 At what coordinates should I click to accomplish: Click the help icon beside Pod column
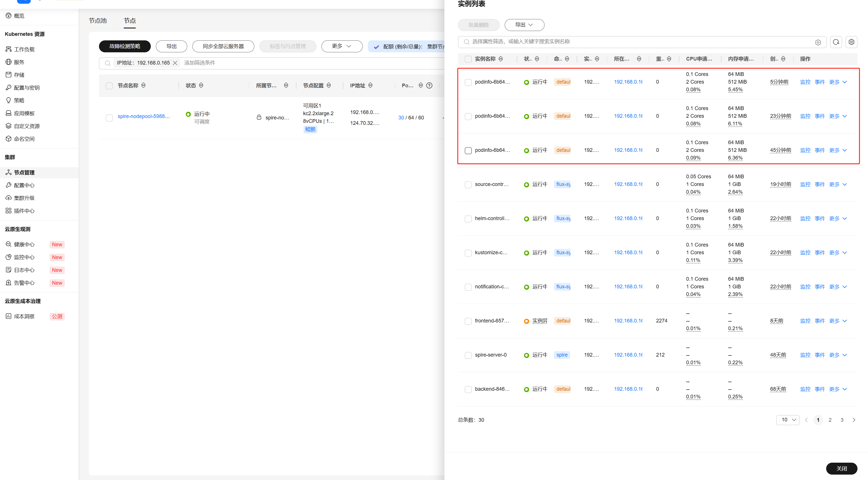429,86
